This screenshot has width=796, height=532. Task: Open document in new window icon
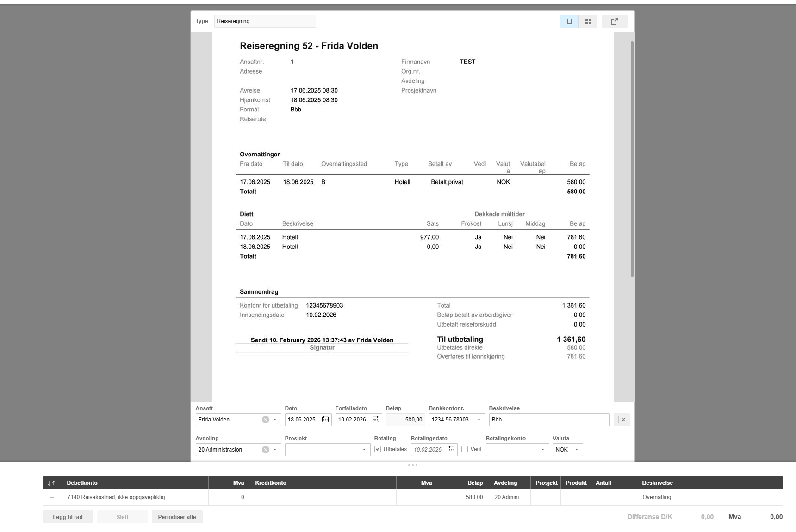click(x=615, y=21)
